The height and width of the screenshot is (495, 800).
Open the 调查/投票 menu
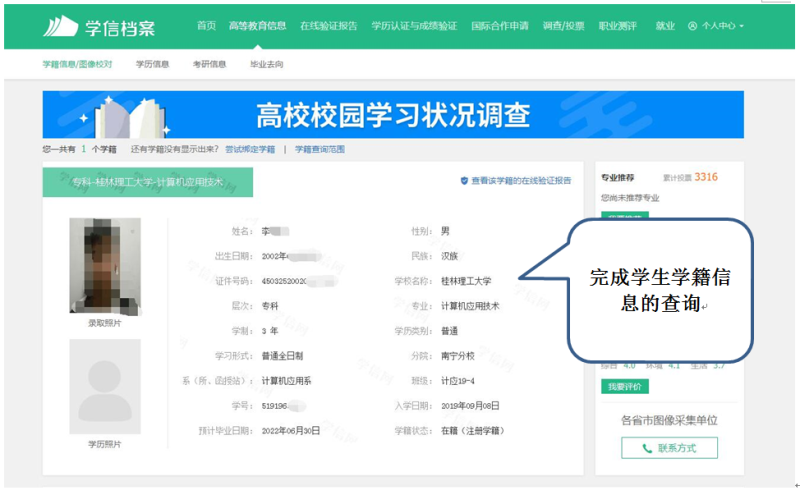(x=563, y=26)
